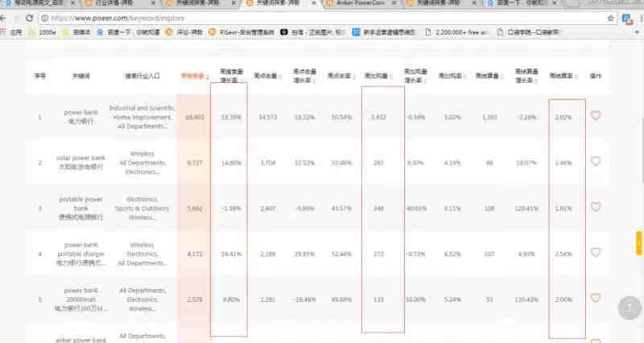The width and height of the screenshot is (644, 343).
Task: Close the active 关键词探索 tab
Action: (x=314, y=3)
